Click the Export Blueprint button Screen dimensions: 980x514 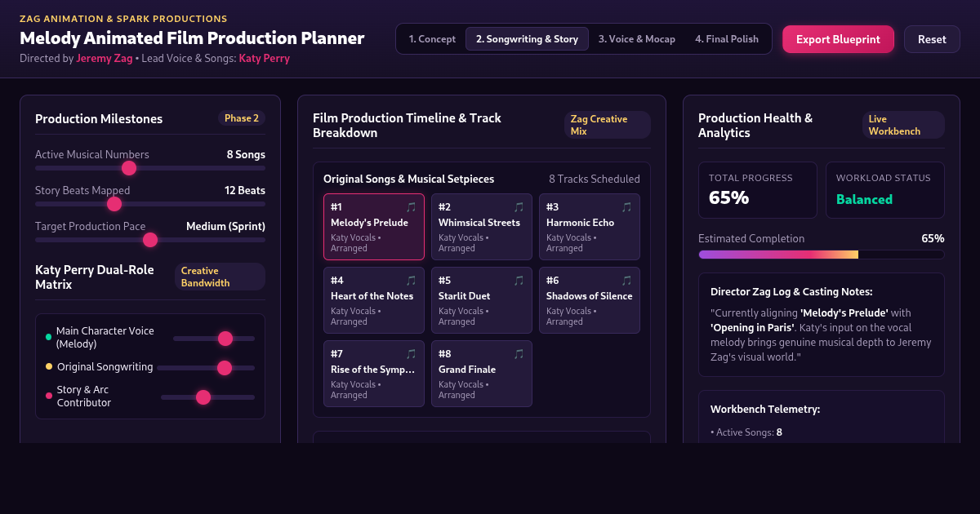(x=838, y=39)
